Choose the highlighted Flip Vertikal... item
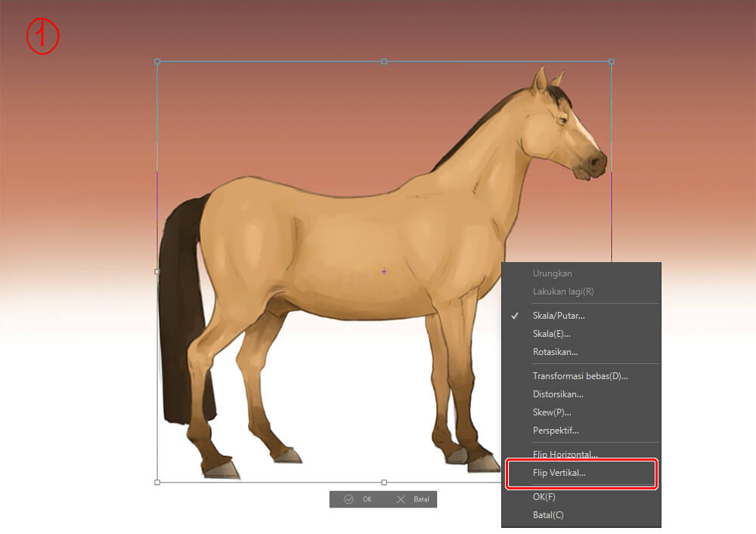Viewport: 756px width, 534px height. point(559,474)
